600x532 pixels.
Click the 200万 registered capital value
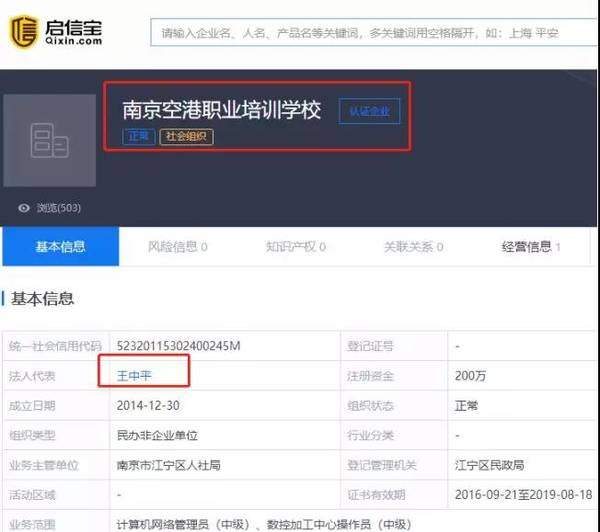(x=469, y=376)
